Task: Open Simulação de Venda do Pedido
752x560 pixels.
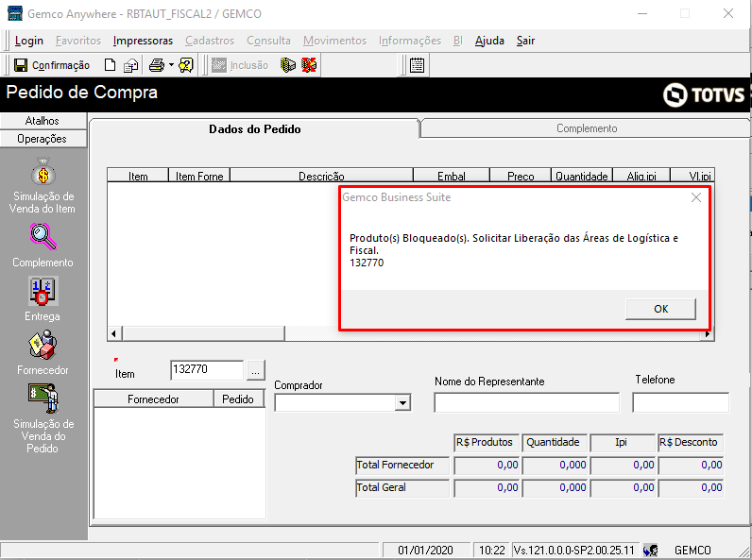Action: pyautogui.click(x=43, y=398)
